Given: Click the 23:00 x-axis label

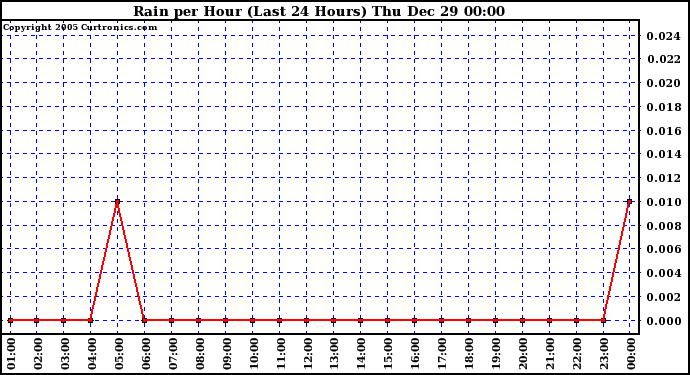Looking at the screenshot, I should click(604, 354).
